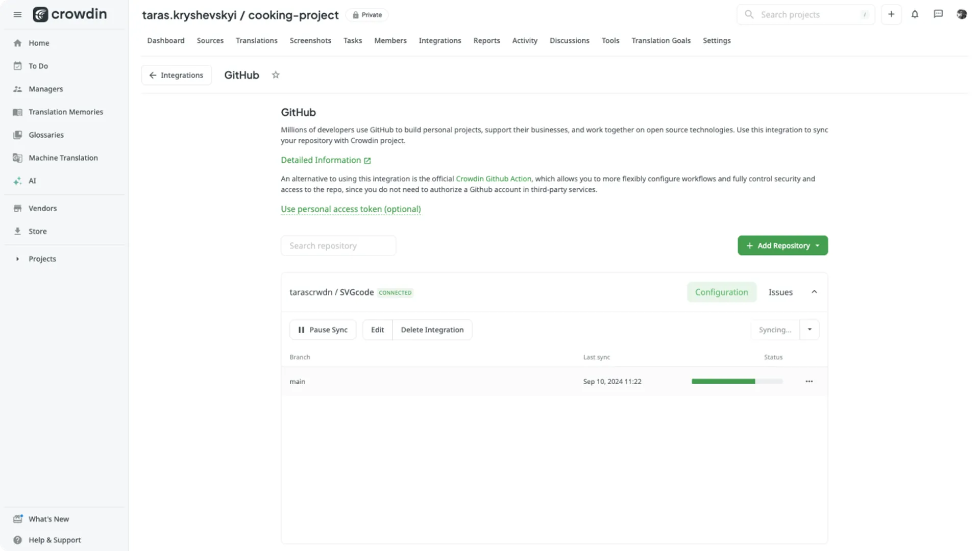Image resolution: width=980 pixels, height=551 pixels.
Task: Click the CONNECTED status badge
Action: pos(395,292)
